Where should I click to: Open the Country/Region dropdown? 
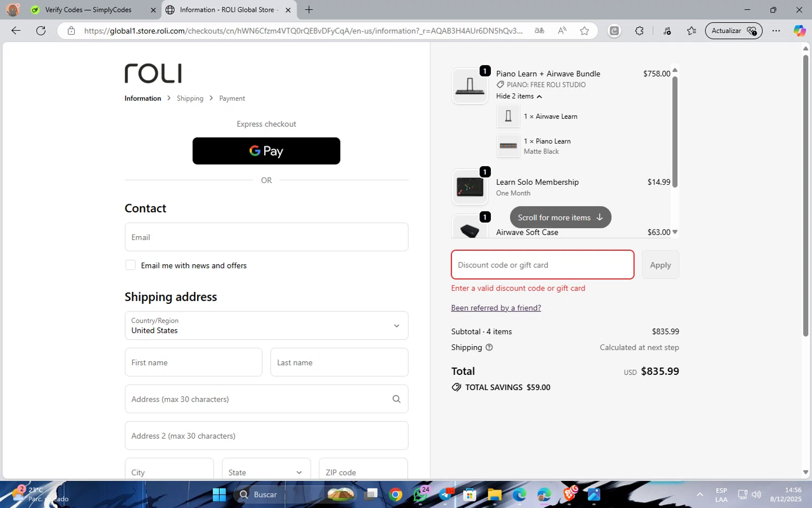[266, 325]
